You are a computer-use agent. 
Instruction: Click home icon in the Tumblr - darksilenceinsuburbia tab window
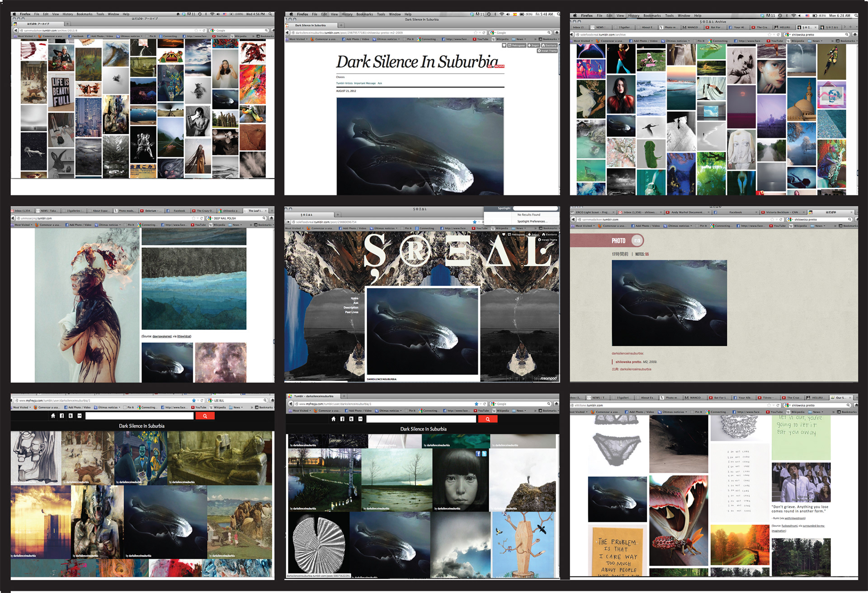333,419
